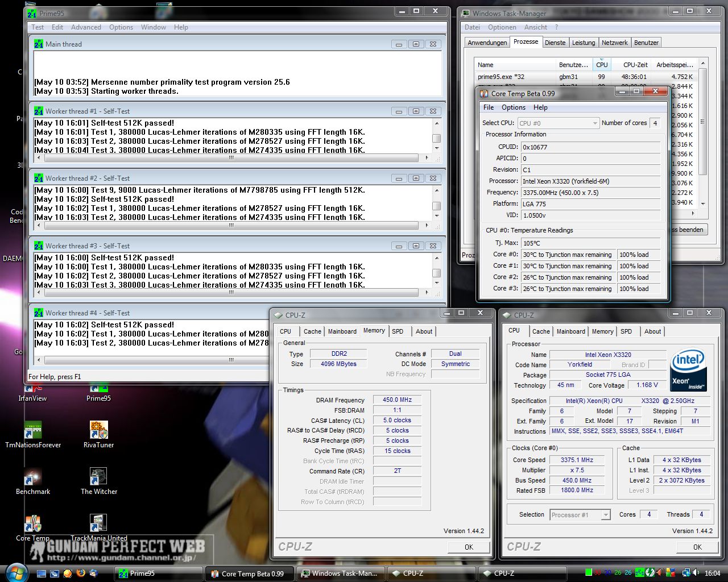Click the Core Temp title bar thermometer icon
Screen dimensions: 728x582
point(484,93)
